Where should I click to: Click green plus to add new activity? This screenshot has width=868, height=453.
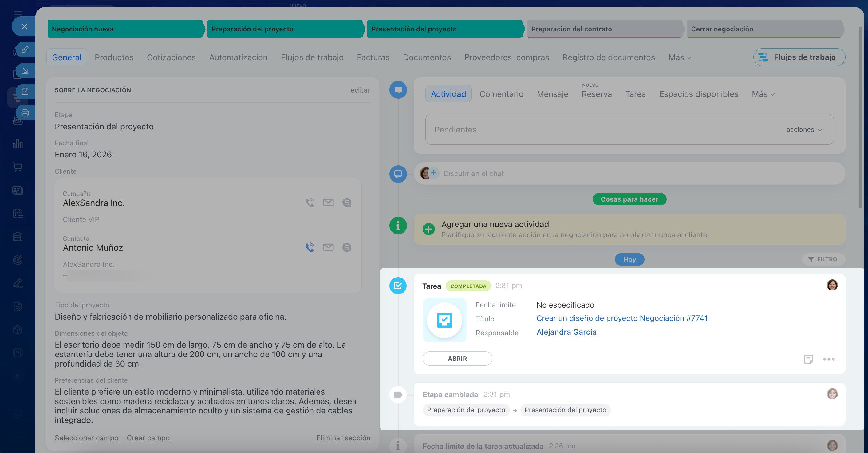point(428,229)
